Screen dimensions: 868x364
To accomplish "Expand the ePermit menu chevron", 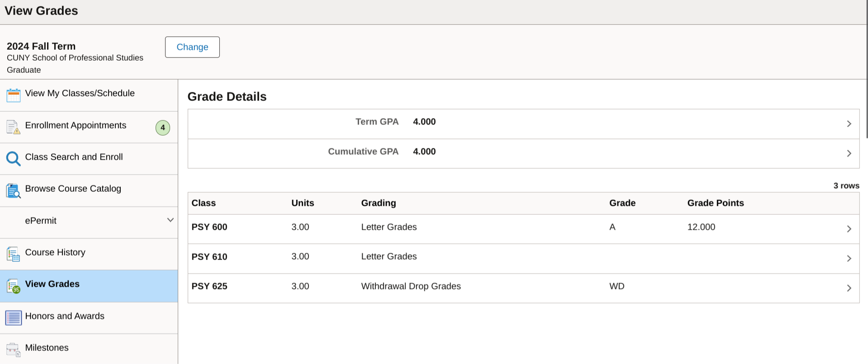I will pos(171,220).
